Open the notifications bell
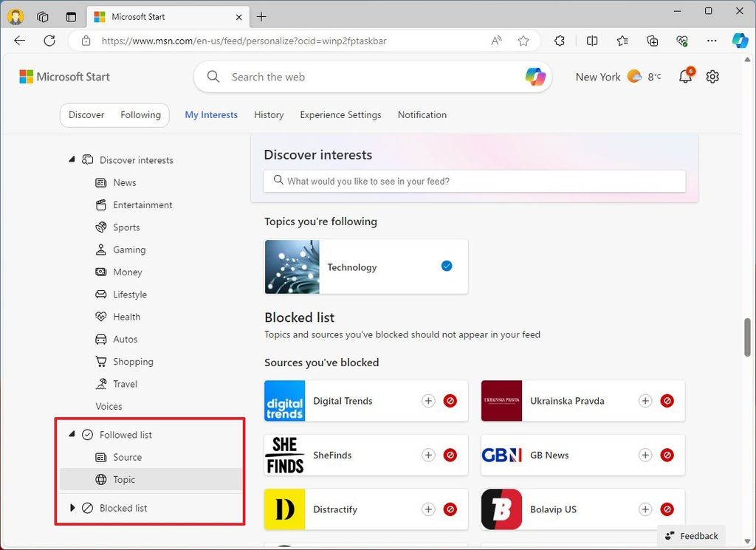 tap(685, 76)
